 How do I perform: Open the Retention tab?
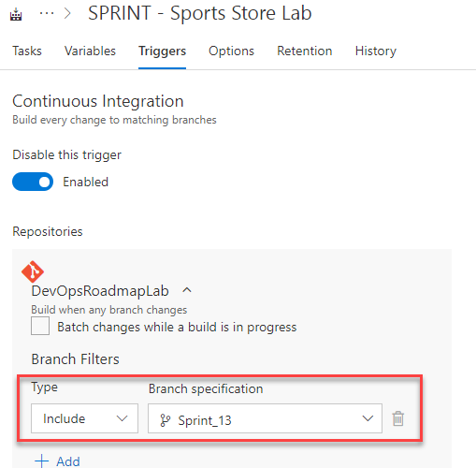tap(305, 51)
